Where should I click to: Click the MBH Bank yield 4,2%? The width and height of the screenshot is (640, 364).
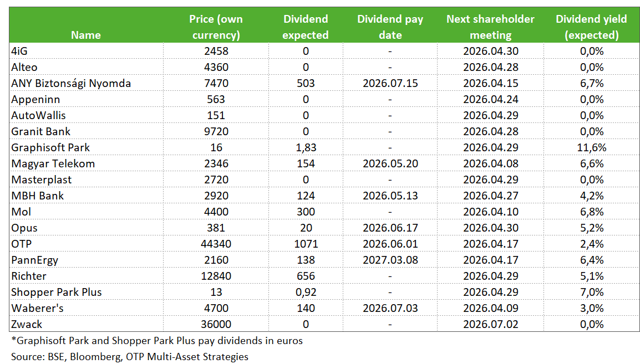pos(591,196)
